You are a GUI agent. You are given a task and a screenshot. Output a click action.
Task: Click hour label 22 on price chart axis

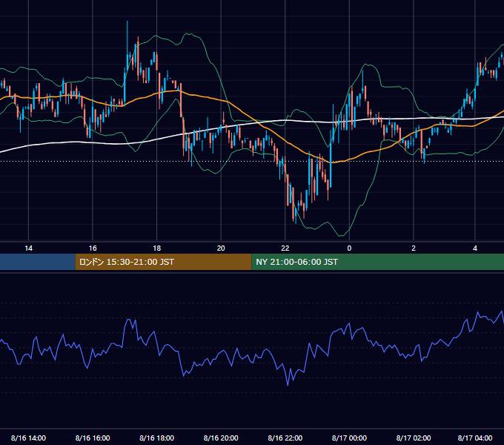(x=285, y=248)
